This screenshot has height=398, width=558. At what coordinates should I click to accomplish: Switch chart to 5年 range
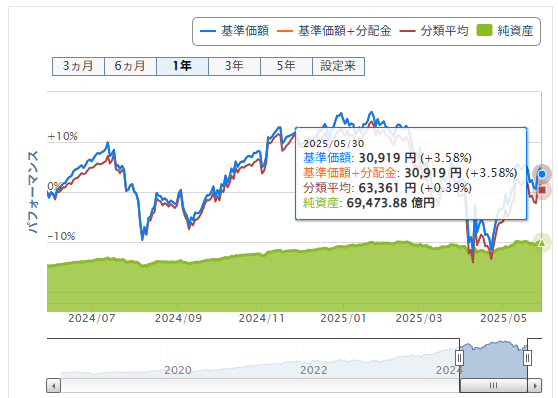point(286,66)
